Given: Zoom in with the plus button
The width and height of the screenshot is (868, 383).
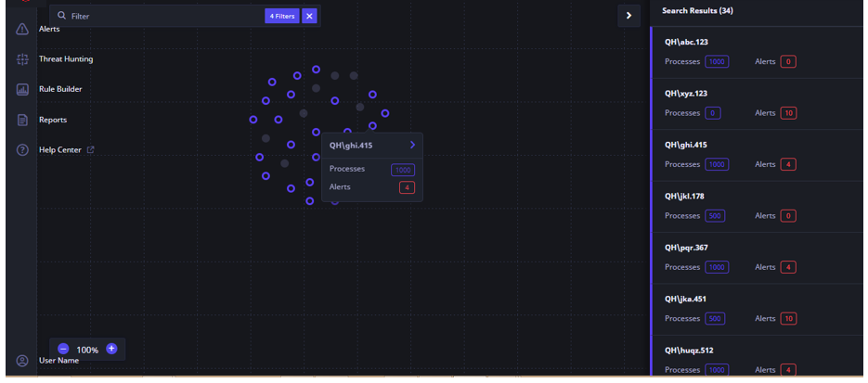Looking at the screenshot, I should tap(111, 349).
